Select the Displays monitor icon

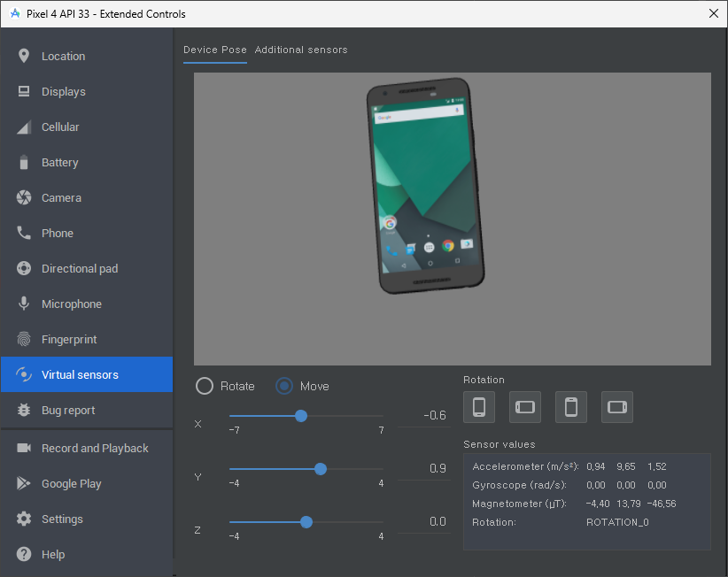pos(24,91)
